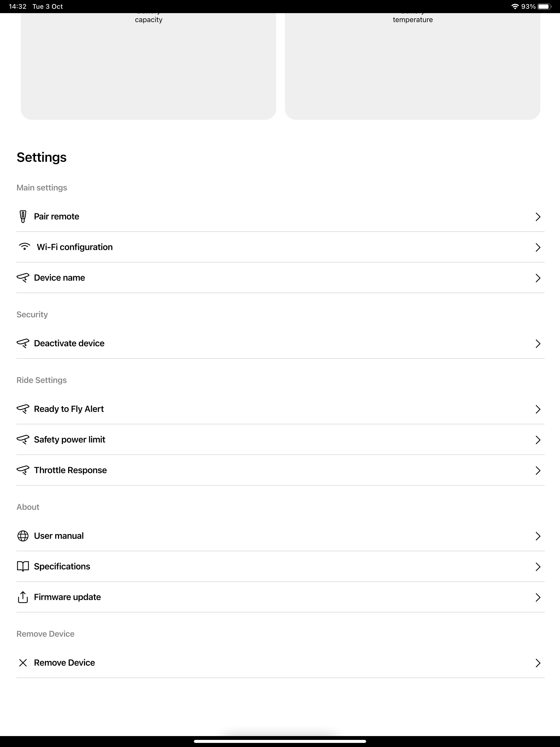Tap the board icon beside Device name
The width and height of the screenshot is (560, 747).
(x=23, y=278)
